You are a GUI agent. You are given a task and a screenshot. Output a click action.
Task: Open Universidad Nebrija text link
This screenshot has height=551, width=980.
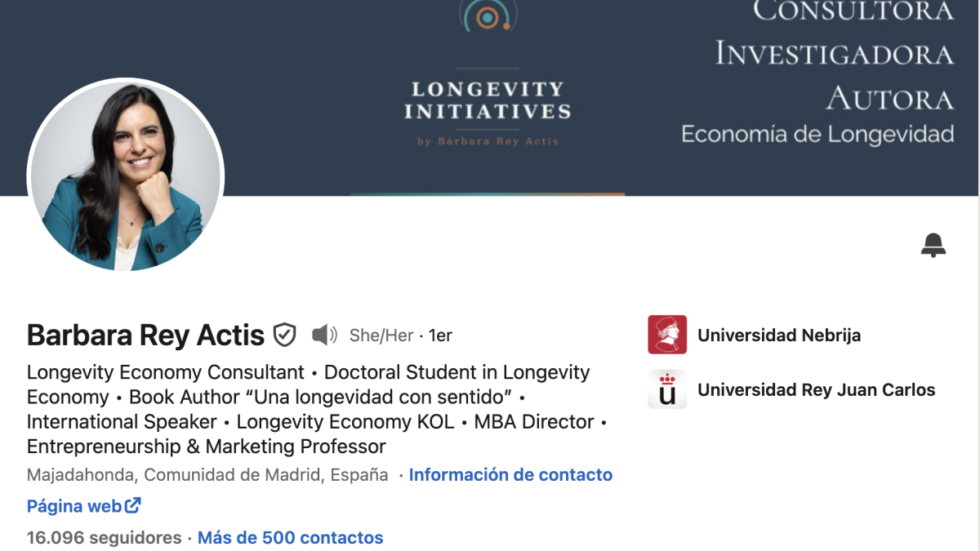[x=779, y=335]
